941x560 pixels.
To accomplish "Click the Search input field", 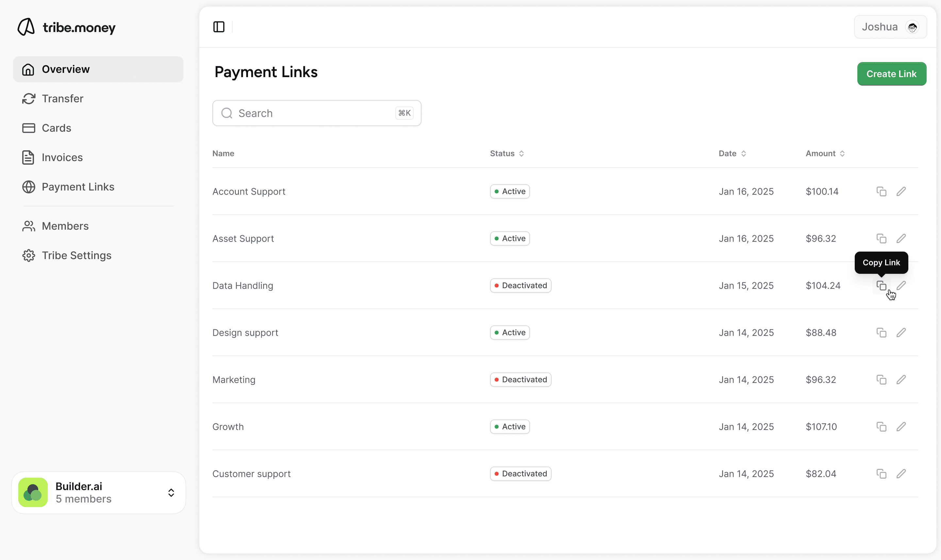I will [x=316, y=113].
